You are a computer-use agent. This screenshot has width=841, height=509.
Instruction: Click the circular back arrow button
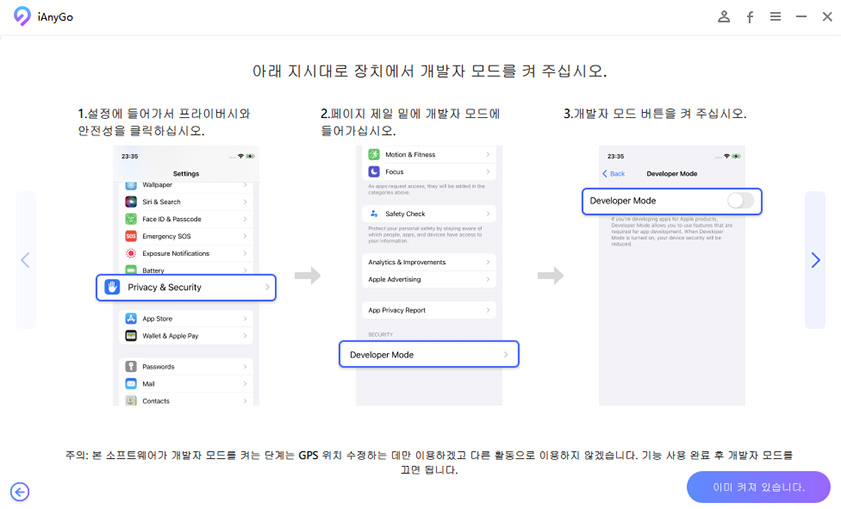[20, 492]
